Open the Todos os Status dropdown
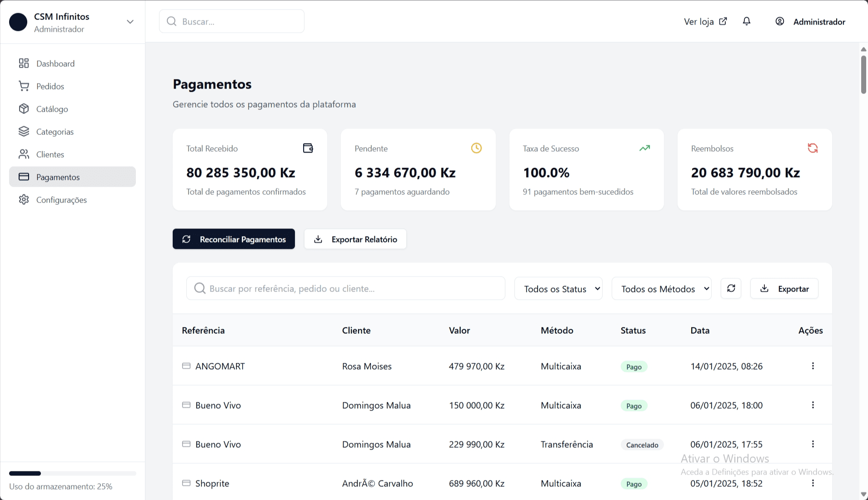The image size is (868, 500). click(x=558, y=288)
